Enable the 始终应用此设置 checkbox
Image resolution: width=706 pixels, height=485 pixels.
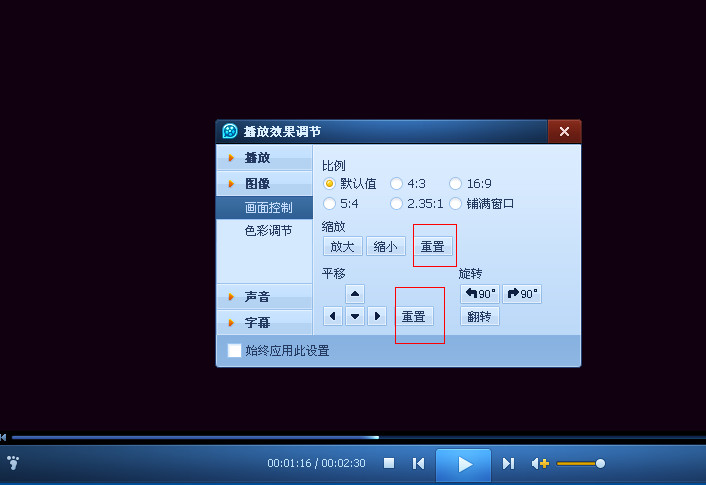[x=235, y=351]
